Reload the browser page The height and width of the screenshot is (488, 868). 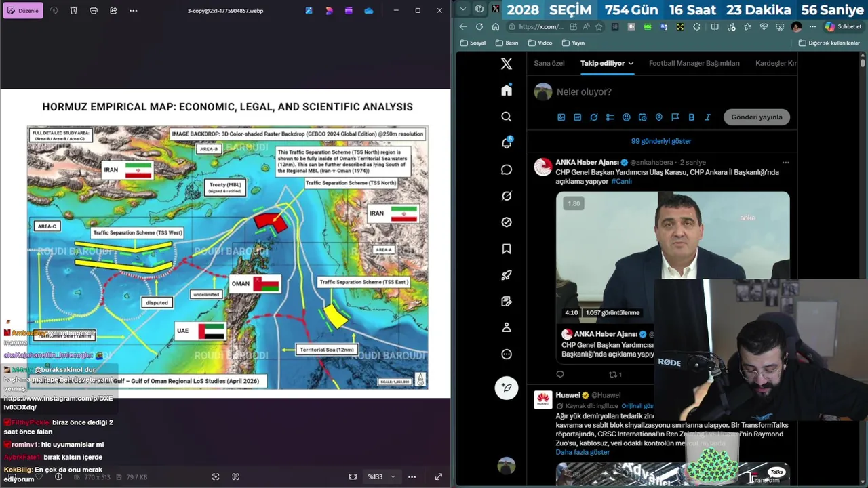coord(479,26)
